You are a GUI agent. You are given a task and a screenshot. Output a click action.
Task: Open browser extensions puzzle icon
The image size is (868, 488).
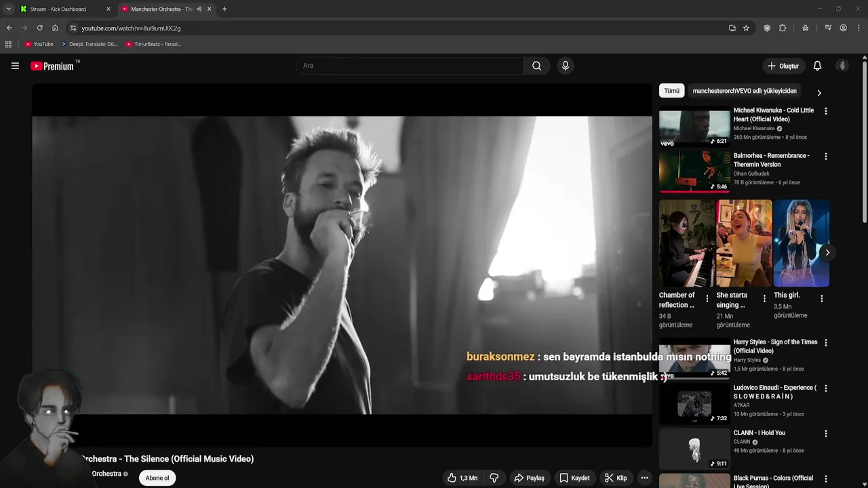pos(783,28)
